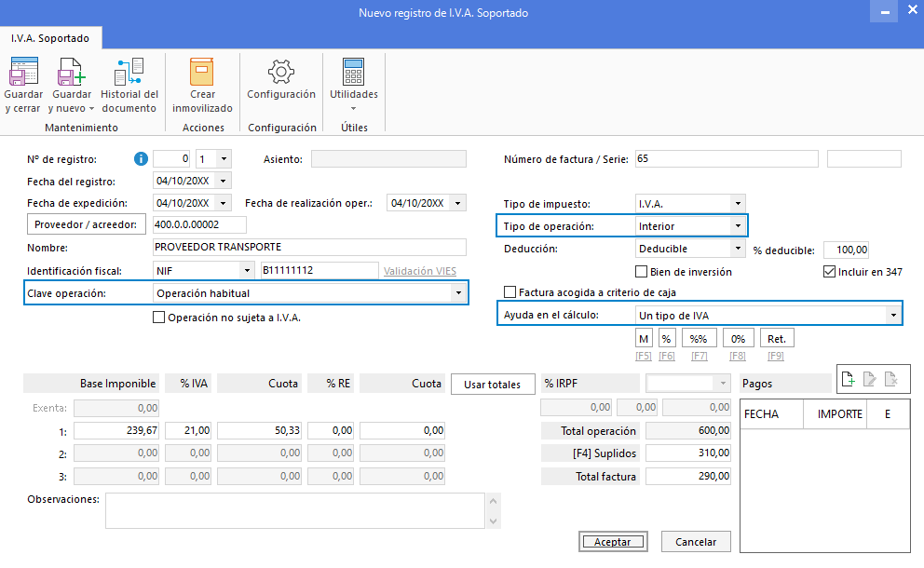Click the FECHA column header in Pagos

pyautogui.click(x=772, y=414)
